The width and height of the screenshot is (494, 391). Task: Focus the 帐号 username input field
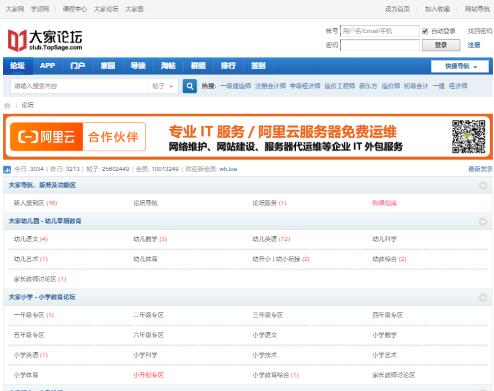point(380,31)
